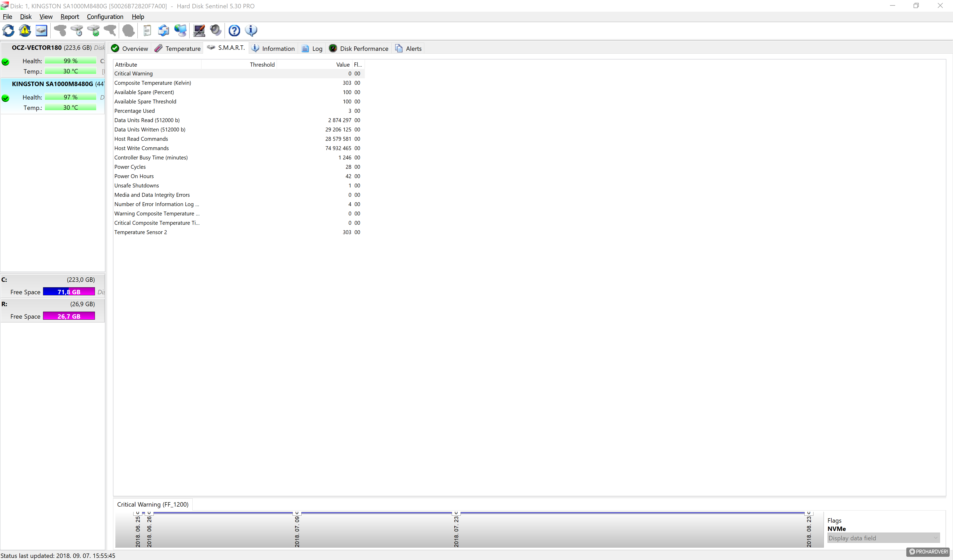Click the R: free space 26,7 GB bar
The width and height of the screenshot is (953, 560).
point(69,316)
